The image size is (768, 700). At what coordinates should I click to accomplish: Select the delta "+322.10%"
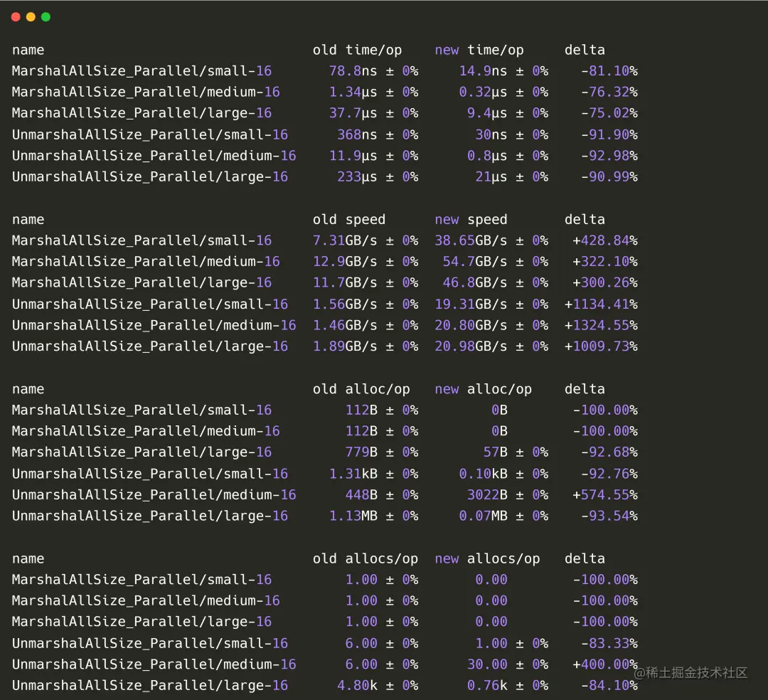605,262
